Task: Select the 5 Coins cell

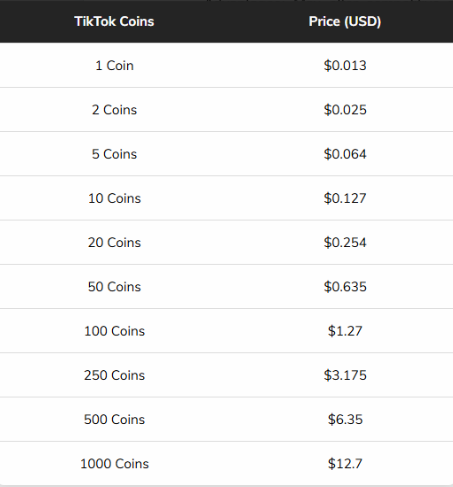Action: 114,154
